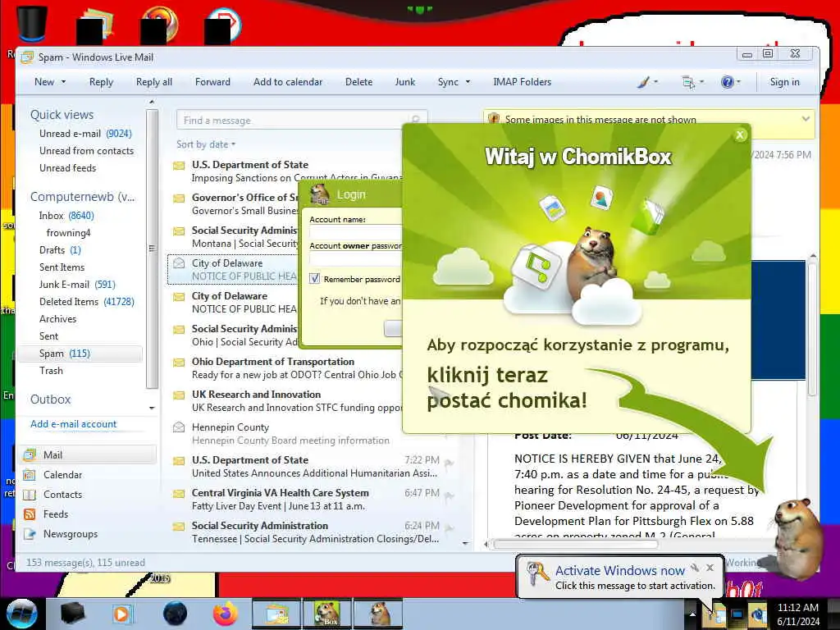Open the Deleted Items folder
This screenshot has width=840, height=630.
[x=86, y=302]
